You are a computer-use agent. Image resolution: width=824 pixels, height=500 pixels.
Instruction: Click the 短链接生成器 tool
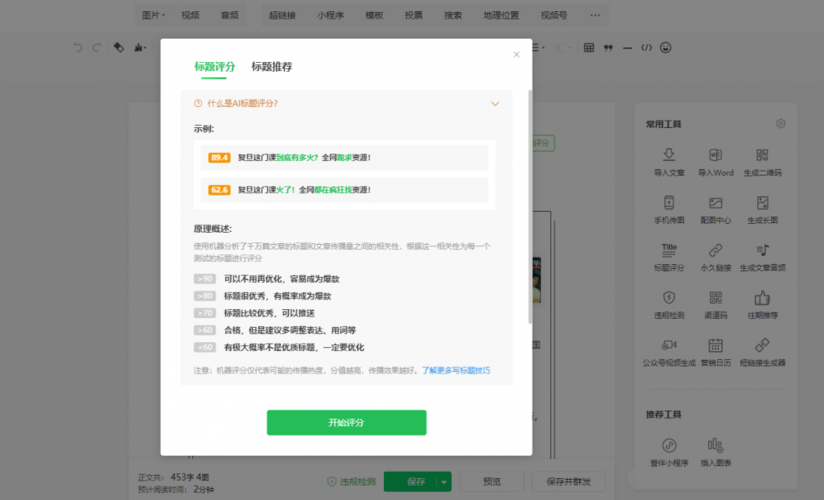[x=762, y=352]
